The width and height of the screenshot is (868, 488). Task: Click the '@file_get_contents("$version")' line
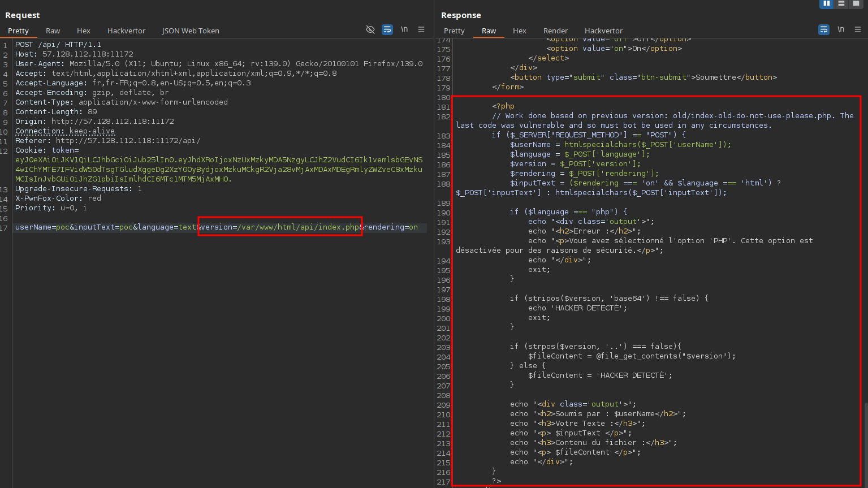tap(632, 356)
